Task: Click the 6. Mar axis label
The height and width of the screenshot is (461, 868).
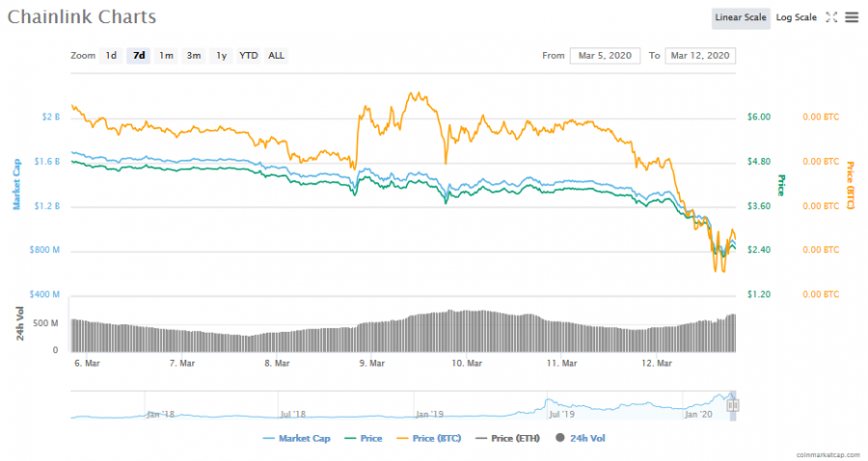Action: pos(88,364)
